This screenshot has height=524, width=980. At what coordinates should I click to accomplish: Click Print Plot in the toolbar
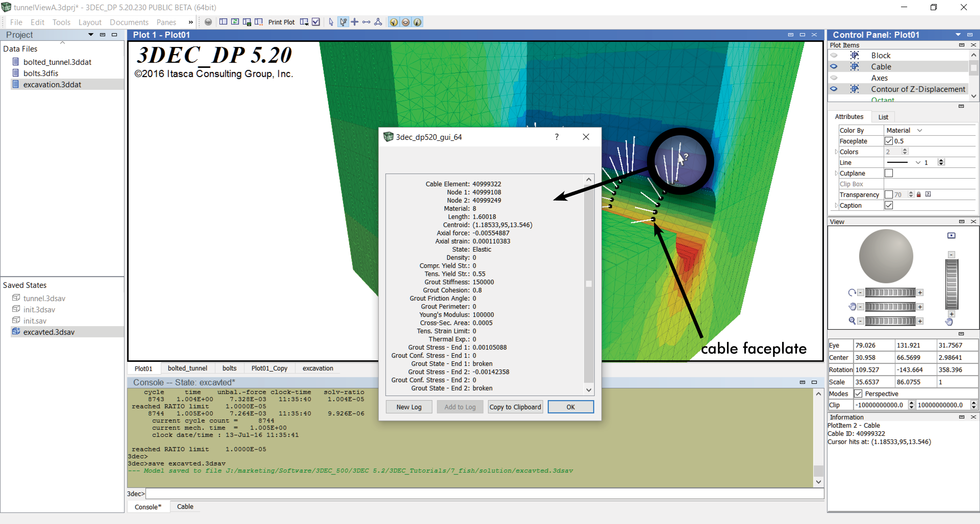[282, 22]
